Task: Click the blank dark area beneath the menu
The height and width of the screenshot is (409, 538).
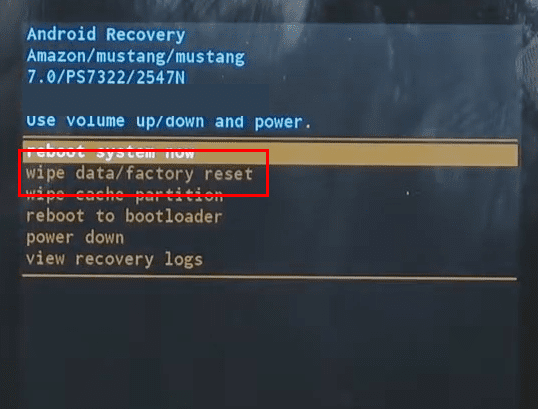Action: point(269,343)
